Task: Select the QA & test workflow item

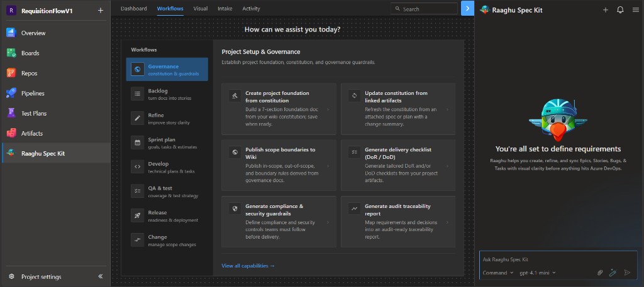Action: pos(167,191)
